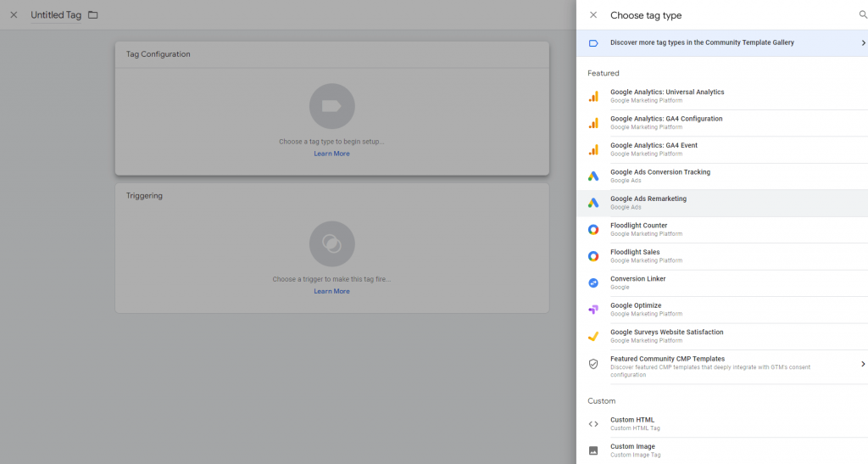Expand Community Template Gallery chevron
The height and width of the screenshot is (464, 868).
pos(862,42)
